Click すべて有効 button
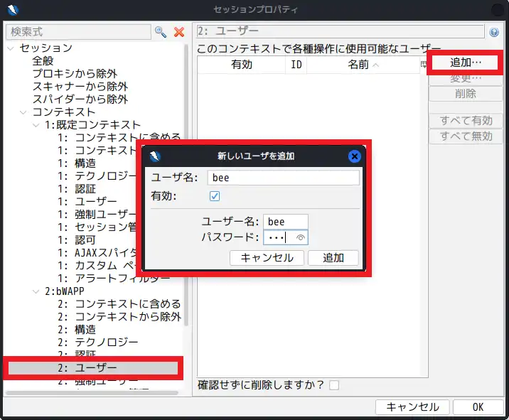The height and width of the screenshot is (420, 509). (466, 120)
